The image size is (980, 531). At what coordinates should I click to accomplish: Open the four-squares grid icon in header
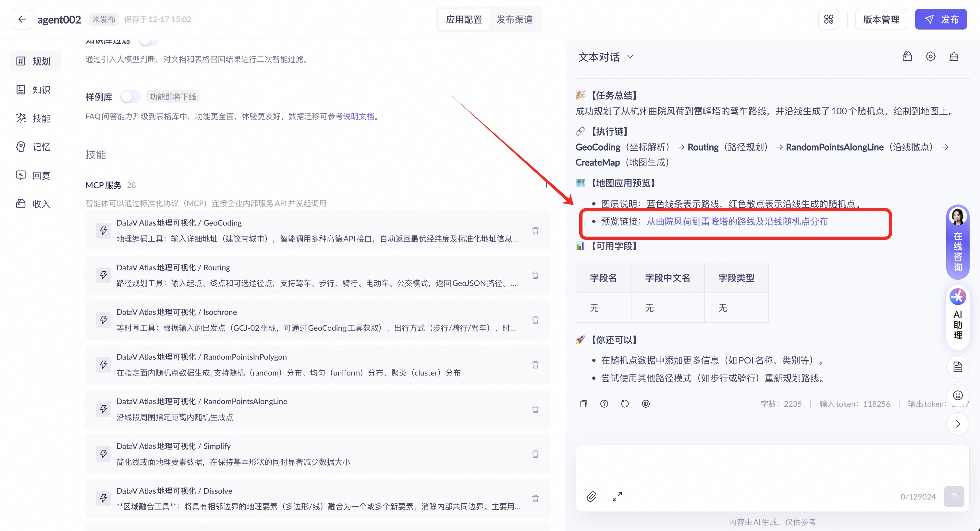pos(828,19)
